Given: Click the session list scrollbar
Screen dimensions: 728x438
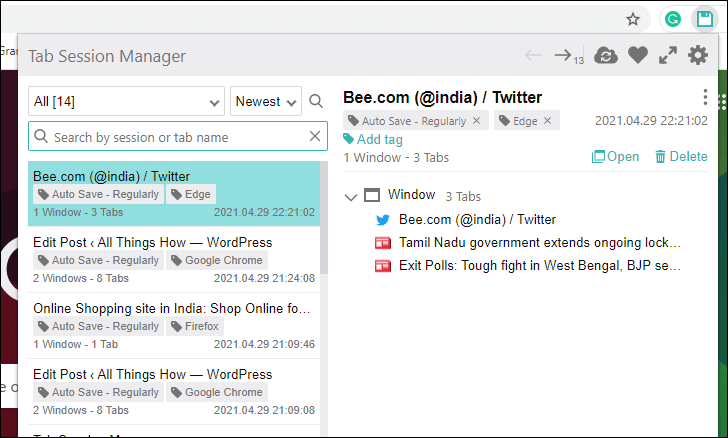Looking at the screenshot, I should 324,217.
